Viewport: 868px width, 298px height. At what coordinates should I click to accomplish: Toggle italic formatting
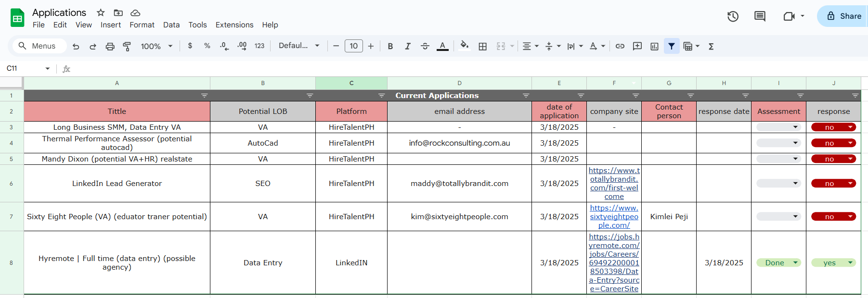pyautogui.click(x=408, y=46)
